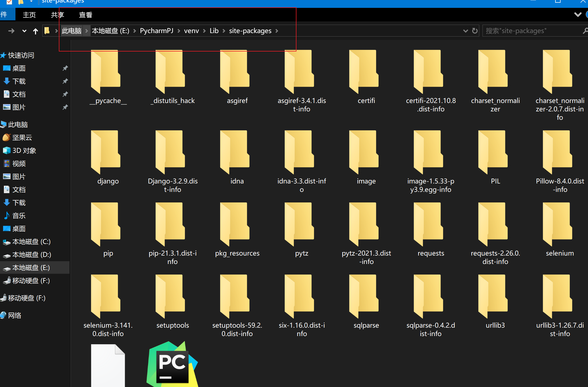588x387 pixels.
Task: Navigate to PycharmPJ in the breadcrumb
Action: (156, 31)
